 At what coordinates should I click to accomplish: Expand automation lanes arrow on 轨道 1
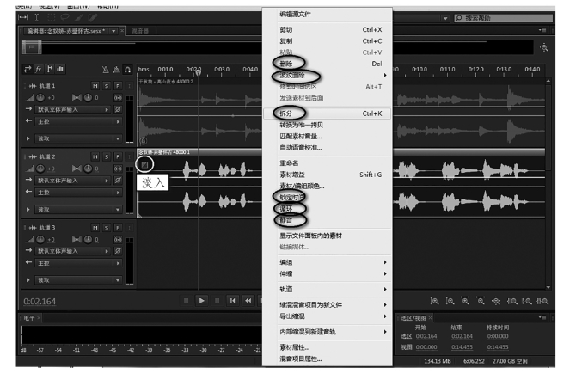tap(28, 138)
